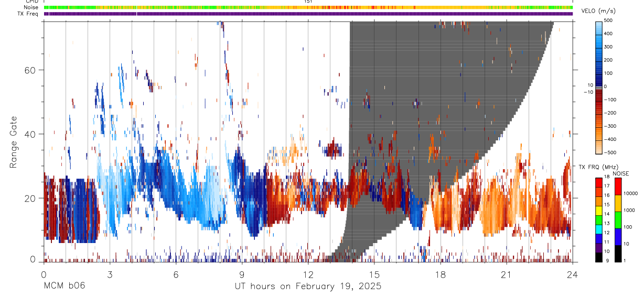Click the black swatch in NOISE legend
The image size is (644, 297).
click(618, 254)
